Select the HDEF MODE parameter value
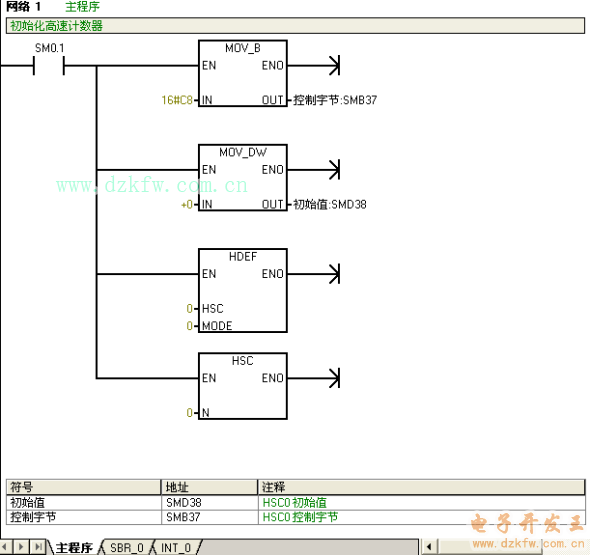This screenshot has height=555, width=590. [189, 325]
